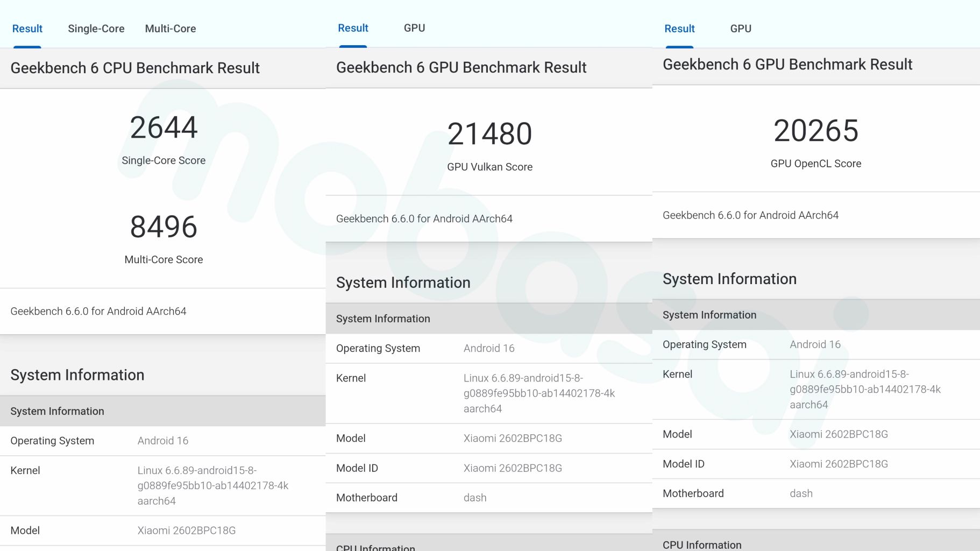Click Model ID row in OpenCL panel
980x551 pixels.
815,464
